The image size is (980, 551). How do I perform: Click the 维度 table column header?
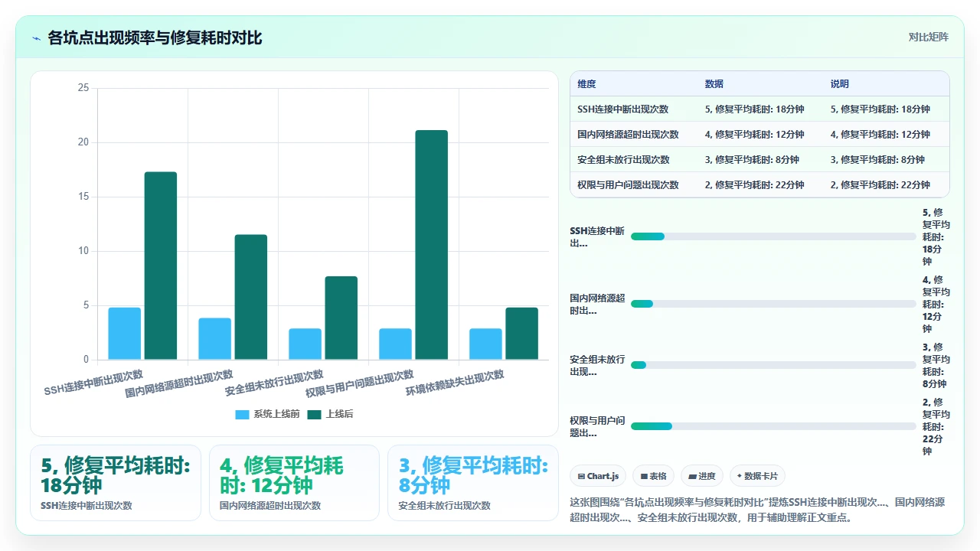click(586, 84)
